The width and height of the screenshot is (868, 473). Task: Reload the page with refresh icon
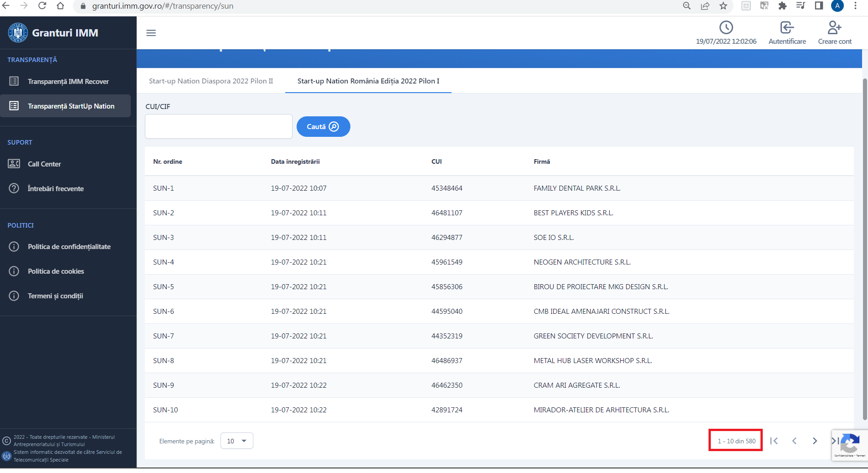pos(42,6)
